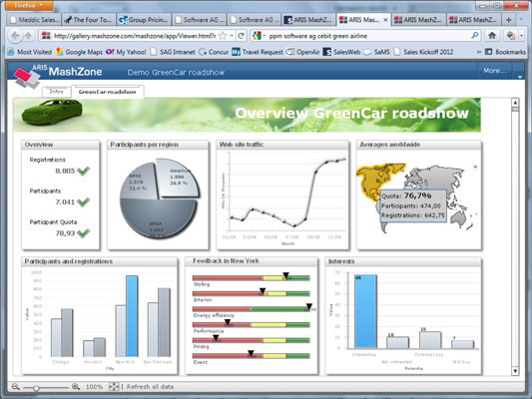
Task: Click the second Software AG browser tab
Action: [255, 20]
